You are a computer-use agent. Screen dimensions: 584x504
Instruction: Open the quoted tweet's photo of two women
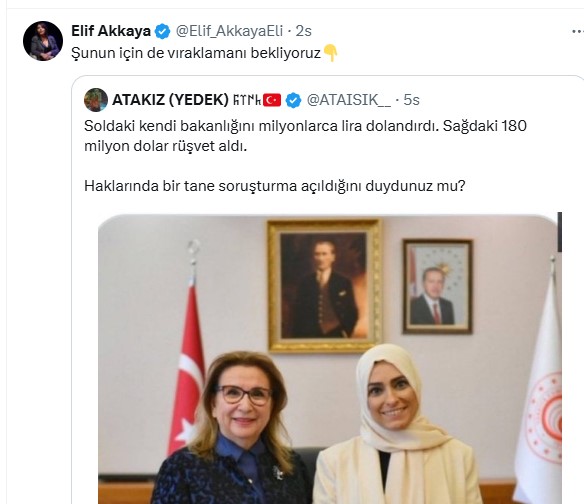click(330, 359)
